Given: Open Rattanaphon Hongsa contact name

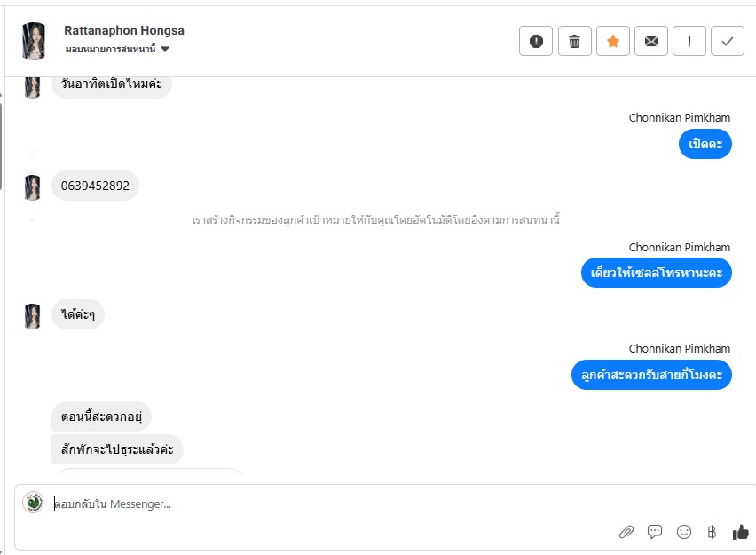Looking at the screenshot, I should tap(124, 30).
